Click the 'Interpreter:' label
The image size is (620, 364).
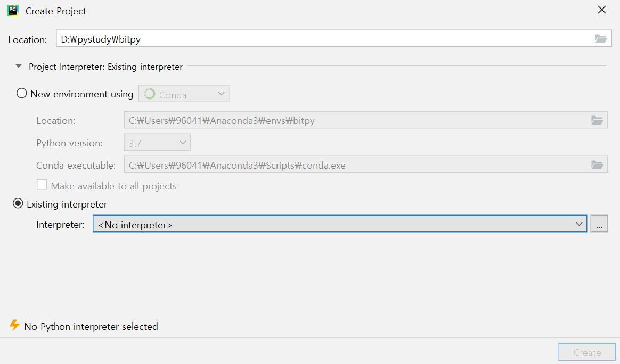tap(60, 225)
